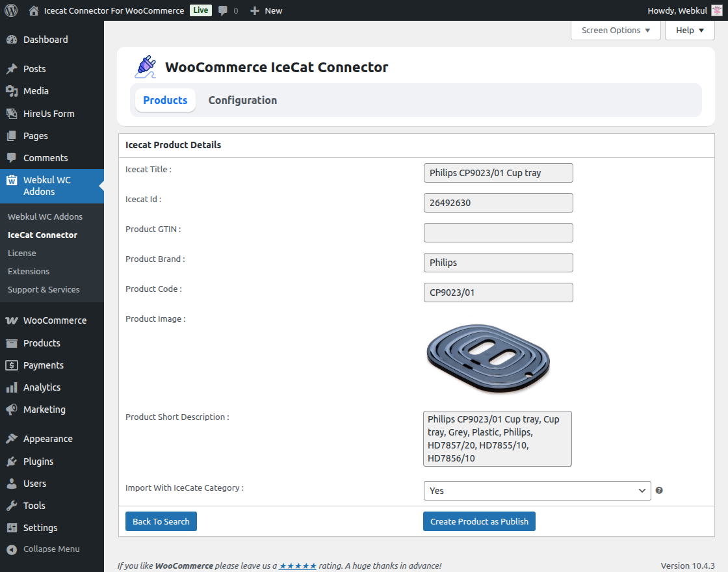The image size is (728, 572).
Task: Click the Marketing megaphone icon
Action: tap(12, 409)
